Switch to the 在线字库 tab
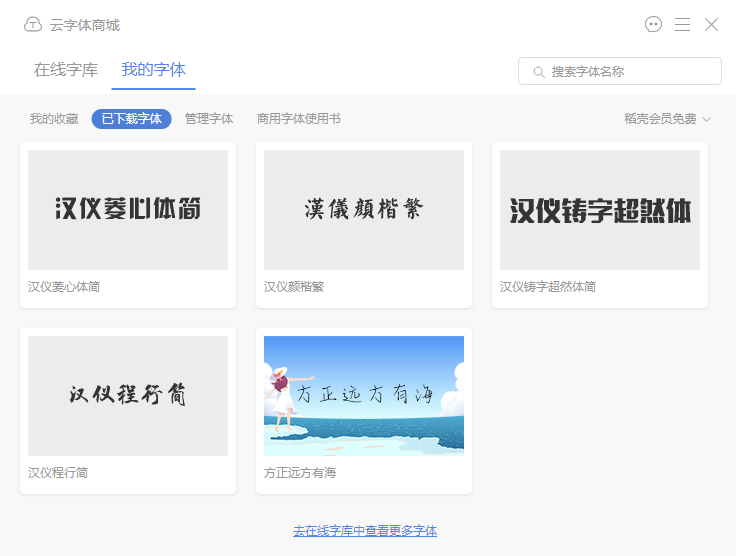Image resolution: width=736 pixels, height=556 pixels. (x=66, y=69)
